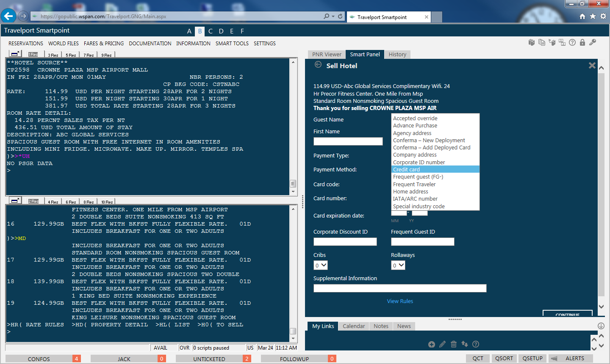Select Special industry code option
Screen dimensions: 610x364
point(435,207)
